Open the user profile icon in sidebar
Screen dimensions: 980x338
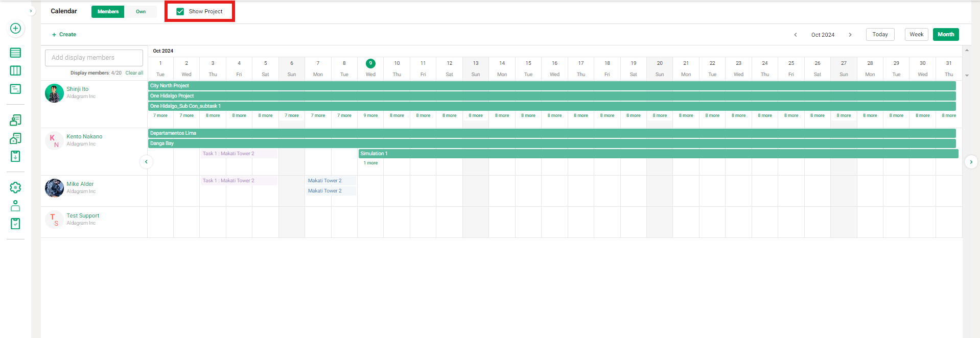tap(15, 206)
